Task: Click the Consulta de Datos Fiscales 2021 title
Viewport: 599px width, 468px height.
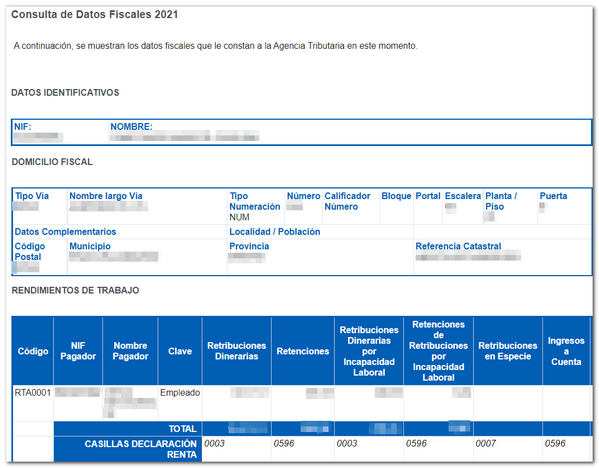Action: tap(95, 15)
